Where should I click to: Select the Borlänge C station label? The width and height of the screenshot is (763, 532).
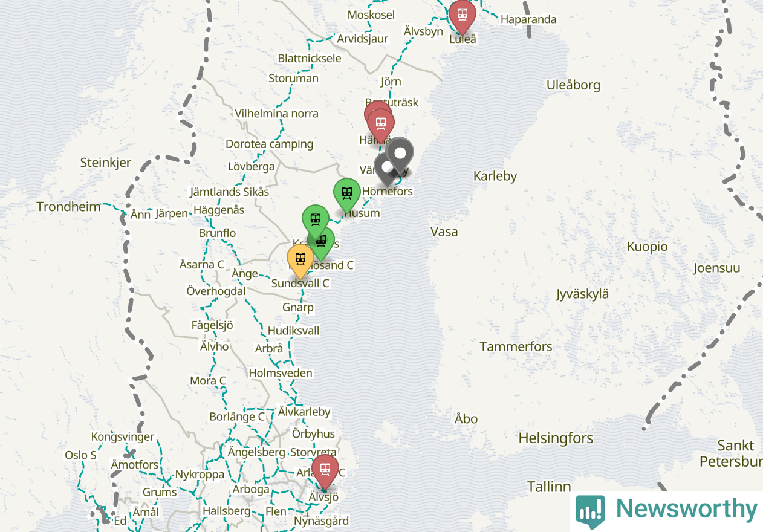237,417
